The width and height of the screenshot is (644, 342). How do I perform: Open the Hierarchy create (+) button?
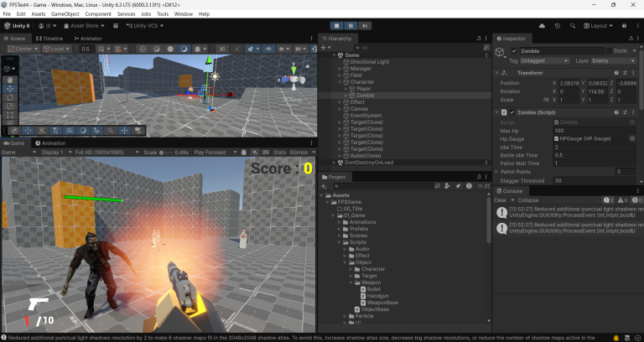click(325, 48)
